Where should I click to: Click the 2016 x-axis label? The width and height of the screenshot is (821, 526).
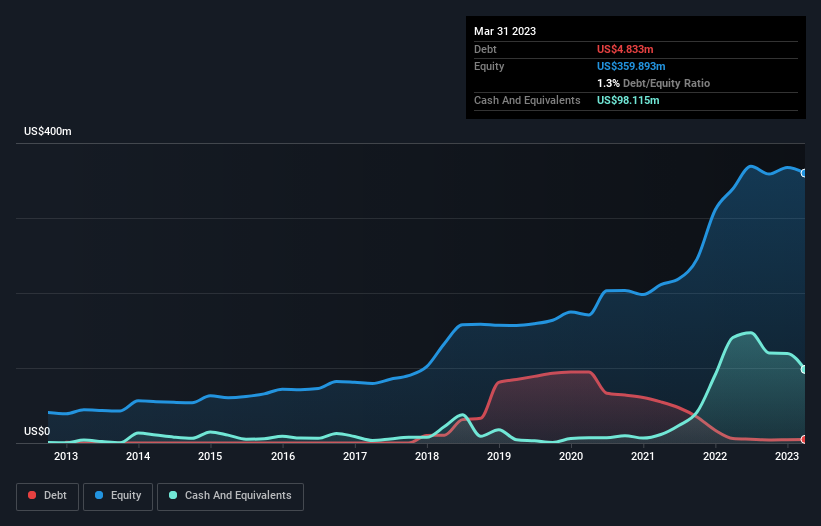pyautogui.click(x=283, y=456)
